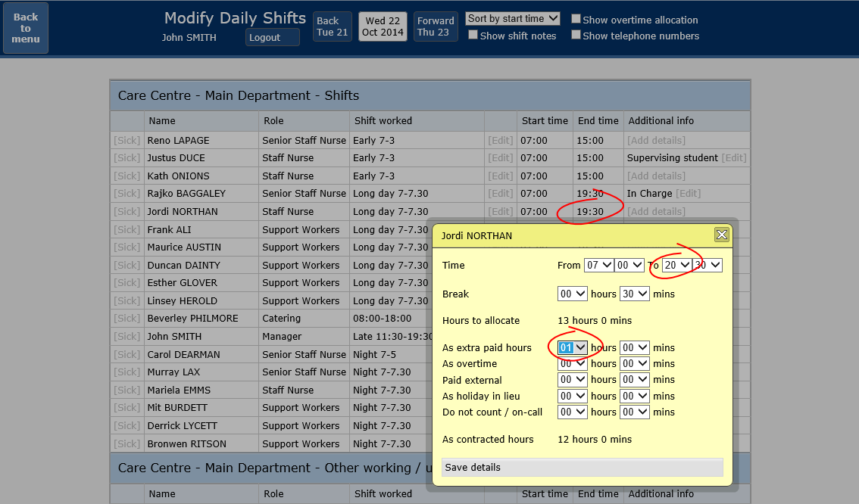Viewport: 859px width, 504px height.
Task: Open As extra paid hours dropdown showing 01
Action: point(573,347)
